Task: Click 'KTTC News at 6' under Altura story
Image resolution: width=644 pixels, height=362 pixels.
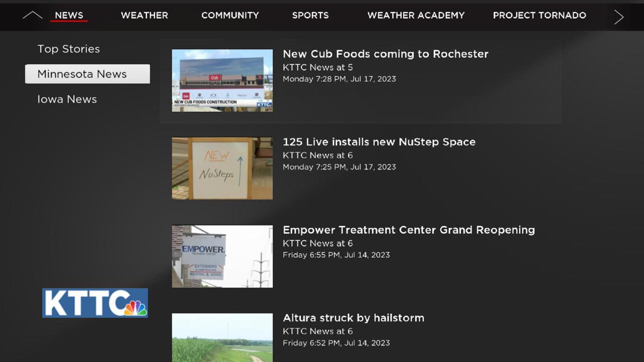Action: [x=318, y=331]
